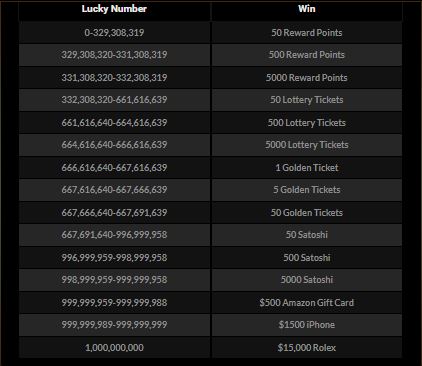Select the 50 Satoshi prize cell
This screenshot has height=366, width=422.
pyautogui.click(x=307, y=235)
